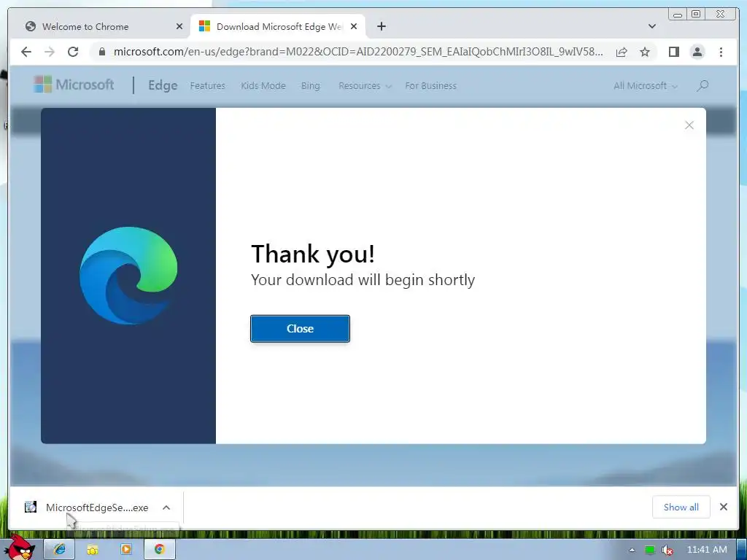747x560 pixels.
Task: Open Chrome three-dot menu
Action: [721, 52]
